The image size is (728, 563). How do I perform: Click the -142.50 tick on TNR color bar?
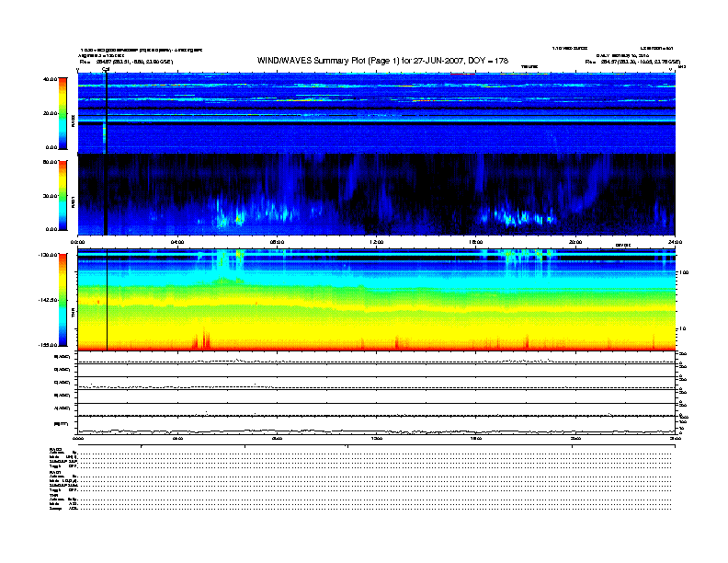point(48,300)
